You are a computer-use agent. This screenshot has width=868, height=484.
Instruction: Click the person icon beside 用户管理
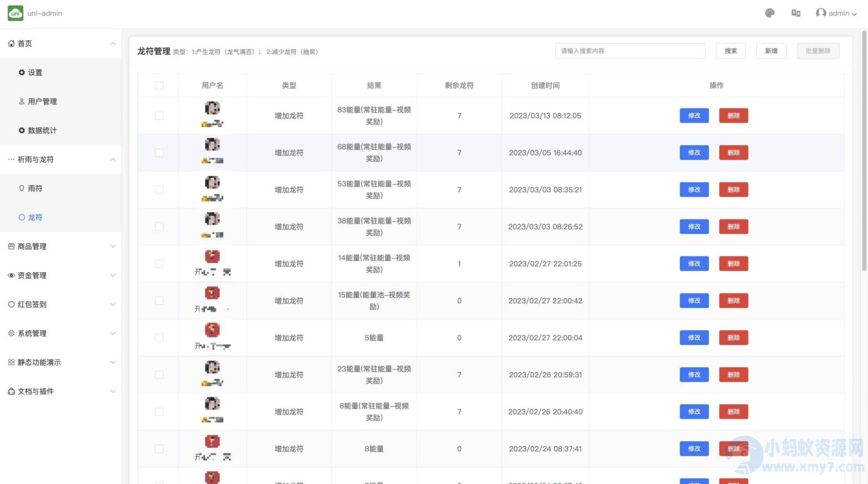pyautogui.click(x=21, y=102)
